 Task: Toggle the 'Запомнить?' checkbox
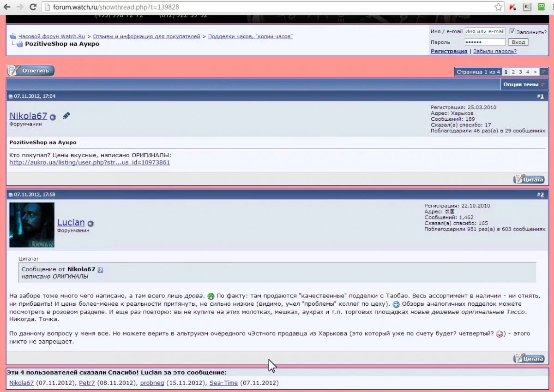pos(512,32)
